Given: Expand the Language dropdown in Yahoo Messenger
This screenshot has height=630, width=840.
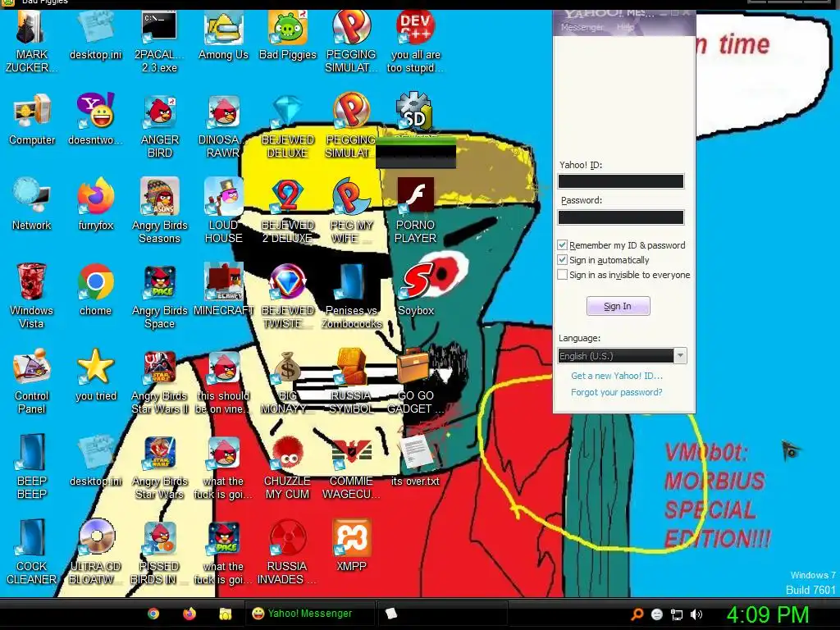Looking at the screenshot, I should tap(680, 356).
